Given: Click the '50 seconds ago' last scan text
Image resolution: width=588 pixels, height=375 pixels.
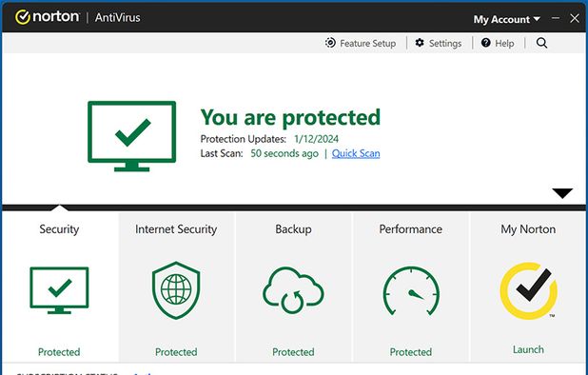Looking at the screenshot, I should tap(284, 153).
